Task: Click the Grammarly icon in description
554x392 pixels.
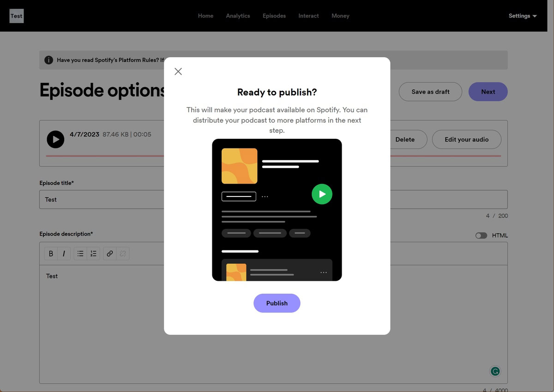Action: [x=495, y=371]
